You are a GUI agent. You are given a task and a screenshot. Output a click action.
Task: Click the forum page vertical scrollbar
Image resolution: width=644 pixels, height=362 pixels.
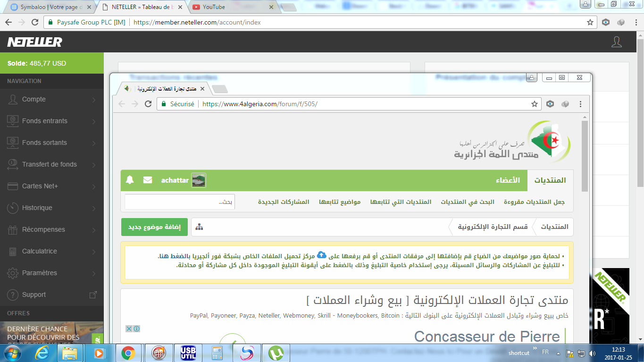pyautogui.click(x=585, y=156)
